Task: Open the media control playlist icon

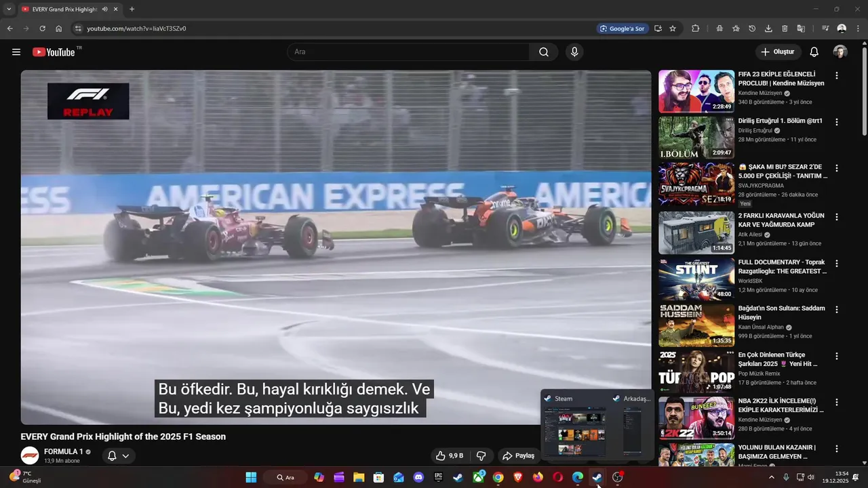Action: (825, 28)
